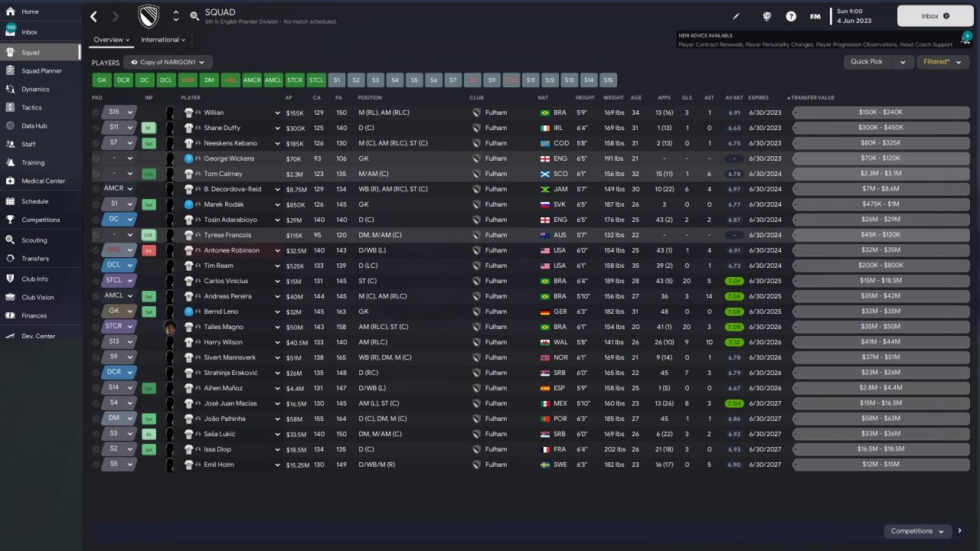Viewport: 980px width, 551px height.
Task: Click the Quick Pick button
Action: tap(867, 62)
